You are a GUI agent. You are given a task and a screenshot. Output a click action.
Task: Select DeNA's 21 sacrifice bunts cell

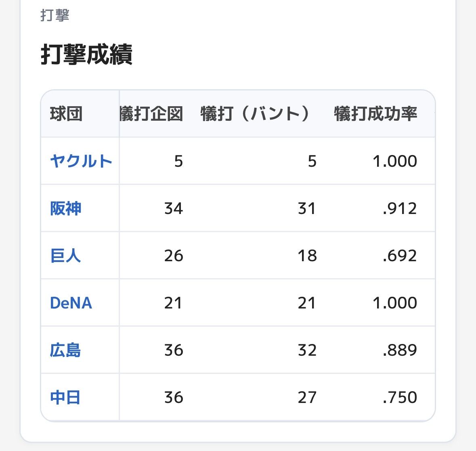(307, 303)
